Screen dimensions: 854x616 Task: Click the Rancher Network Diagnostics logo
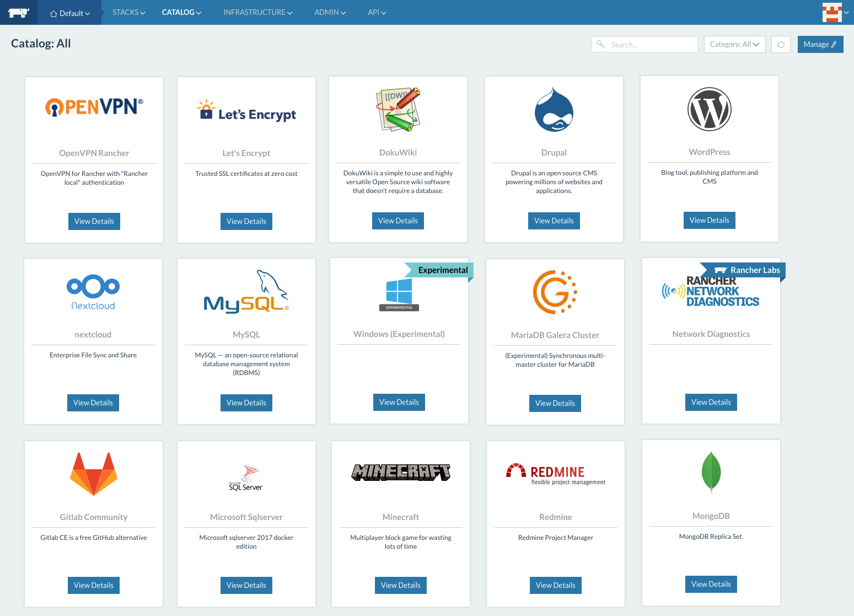click(711, 291)
